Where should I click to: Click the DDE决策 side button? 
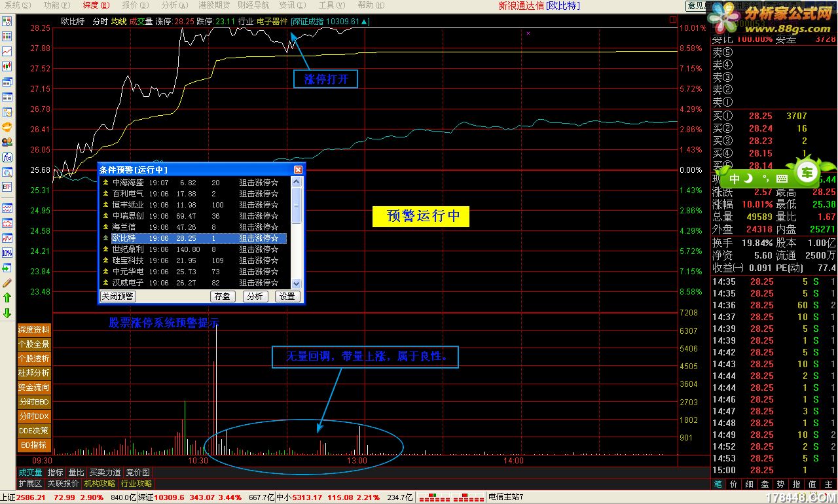34,431
